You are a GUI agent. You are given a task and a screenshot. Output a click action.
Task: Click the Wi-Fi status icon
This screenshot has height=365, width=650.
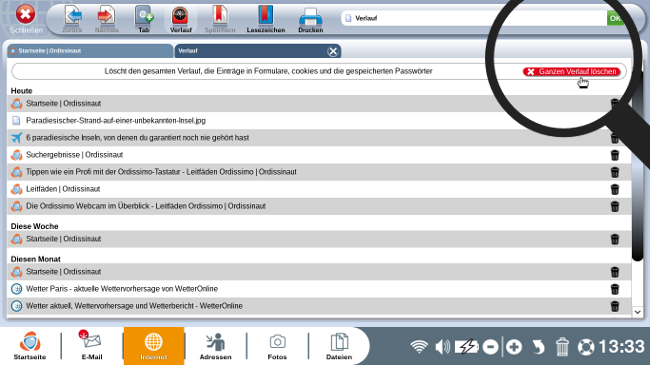tap(419, 346)
